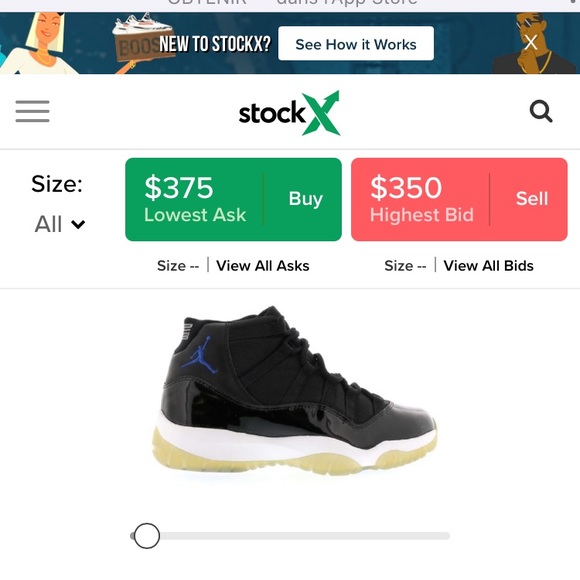Viewport: 580px width, 580px height.
Task: Click the Jordan 11 sneaker image
Action: click(295, 391)
